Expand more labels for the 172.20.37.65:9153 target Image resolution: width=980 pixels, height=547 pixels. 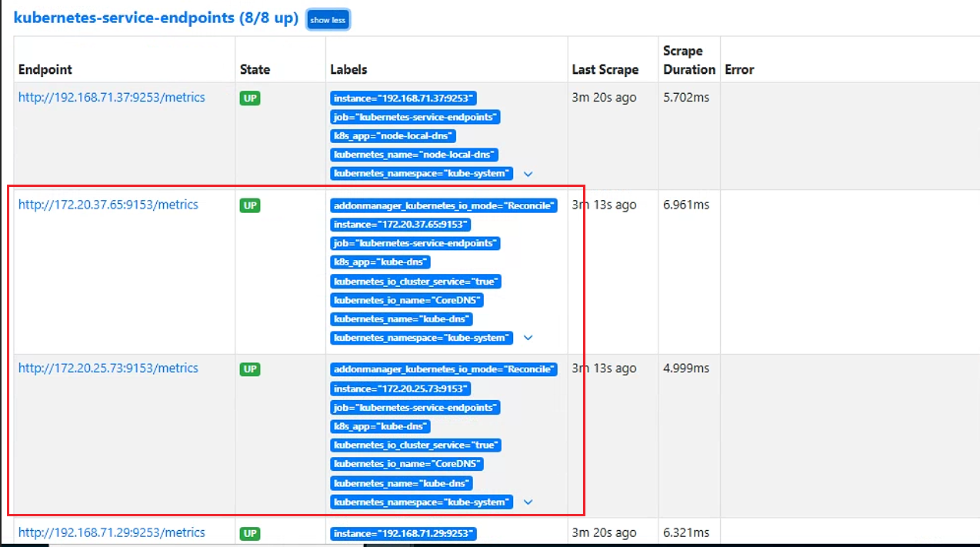(x=528, y=338)
